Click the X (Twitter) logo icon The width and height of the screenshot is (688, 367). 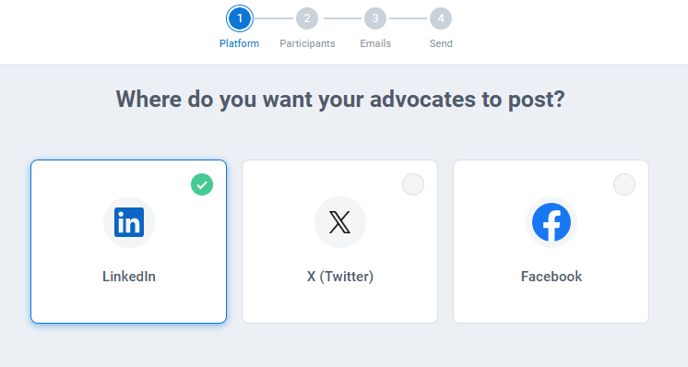pos(340,222)
